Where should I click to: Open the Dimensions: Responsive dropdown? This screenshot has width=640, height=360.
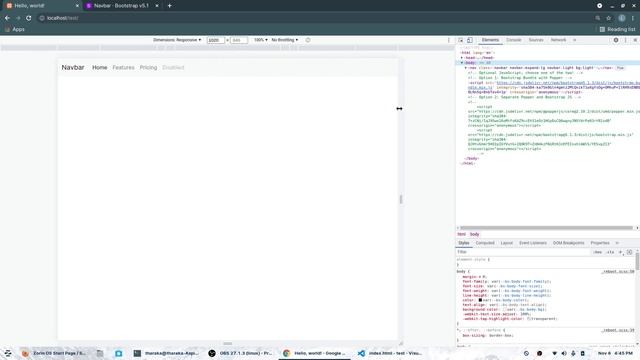coord(177,40)
